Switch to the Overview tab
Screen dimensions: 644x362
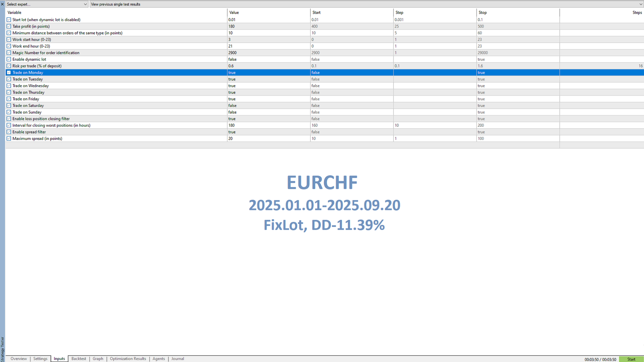point(18,359)
